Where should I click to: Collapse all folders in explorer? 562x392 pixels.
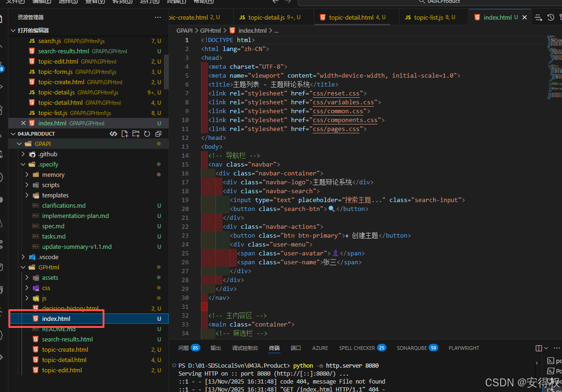(x=158, y=134)
